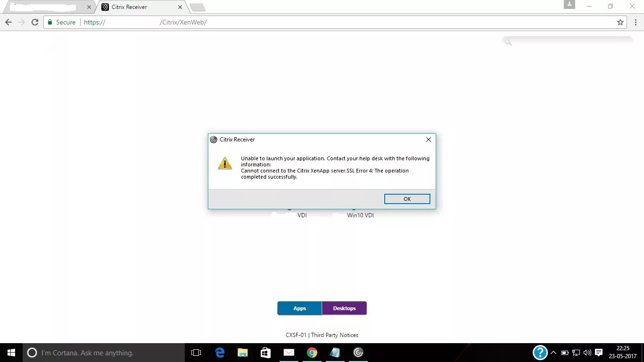
Task: Show hidden system tray icons
Action: tap(553, 353)
